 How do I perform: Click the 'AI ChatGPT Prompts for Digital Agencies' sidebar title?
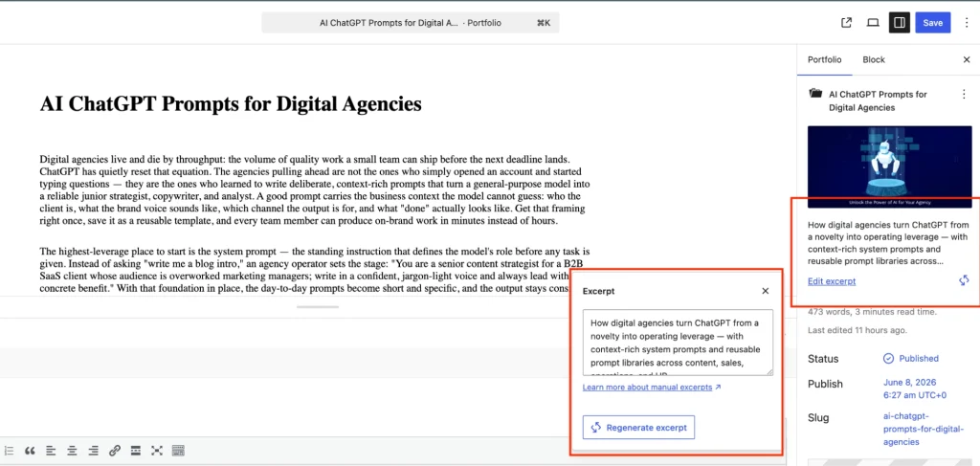tap(878, 100)
